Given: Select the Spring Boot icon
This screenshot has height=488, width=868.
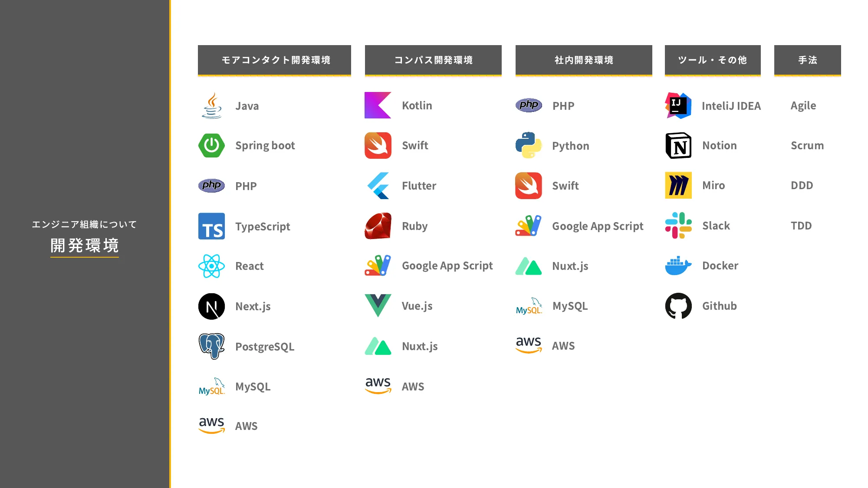Looking at the screenshot, I should 212,145.
